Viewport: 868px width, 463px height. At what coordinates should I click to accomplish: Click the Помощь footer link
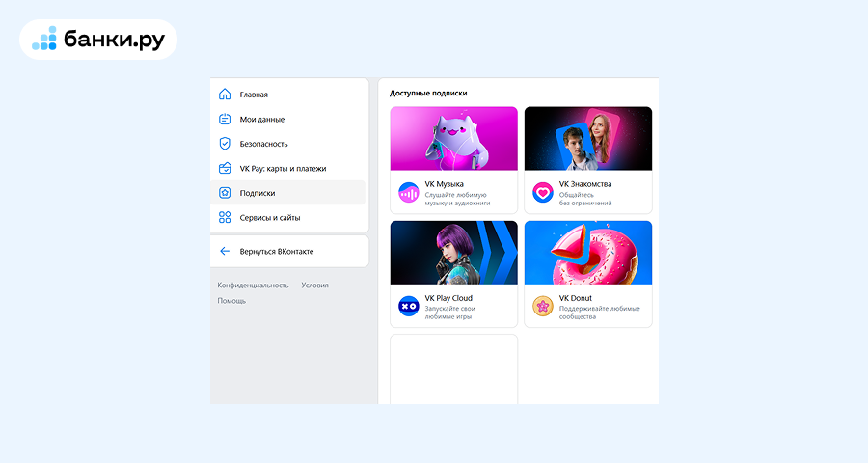pyautogui.click(x=231, y=301)
